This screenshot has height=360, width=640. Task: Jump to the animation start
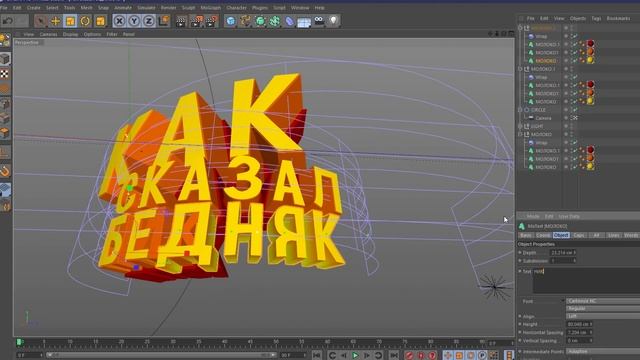pos(316,356)
